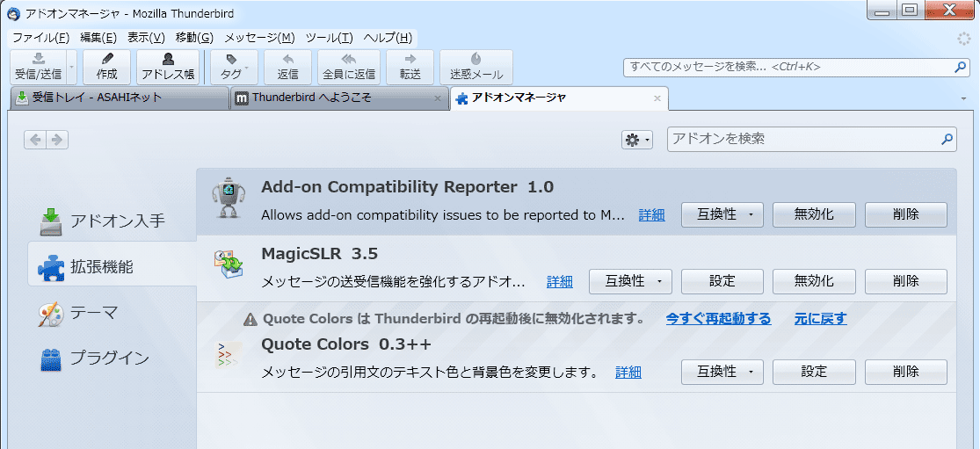Click the Quote Colors add-on icon
980x449 pixels.
click(227, 355)
